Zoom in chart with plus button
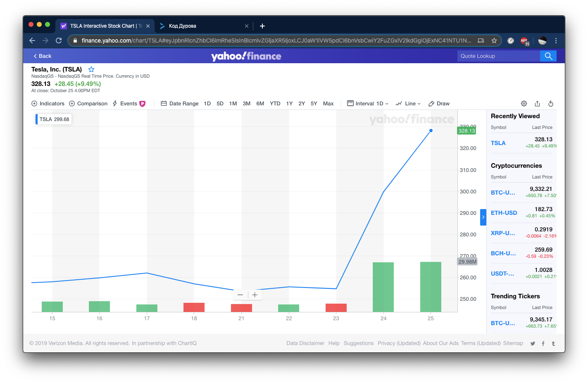588x383 pixels. 255,295
